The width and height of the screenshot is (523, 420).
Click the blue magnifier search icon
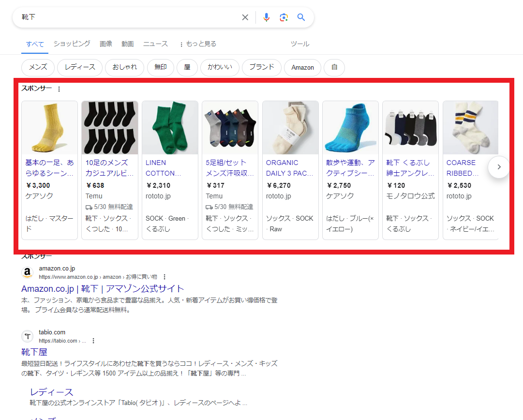301,17
